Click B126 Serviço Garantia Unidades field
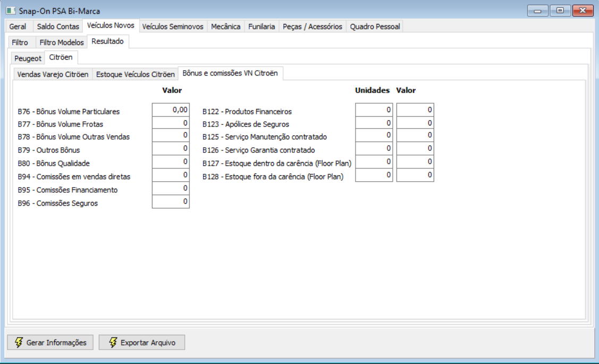Viewport: 599px width, 364px height. coord(374,149)
